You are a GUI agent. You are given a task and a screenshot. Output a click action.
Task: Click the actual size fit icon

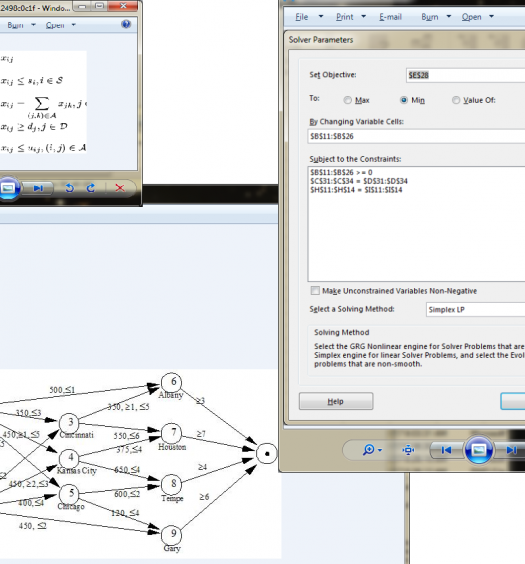pyautogui.click(x=408, y=450)
